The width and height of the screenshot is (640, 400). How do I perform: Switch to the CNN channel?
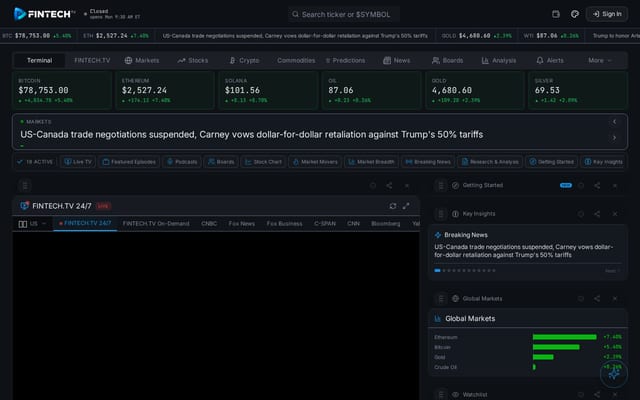[353, 224]
